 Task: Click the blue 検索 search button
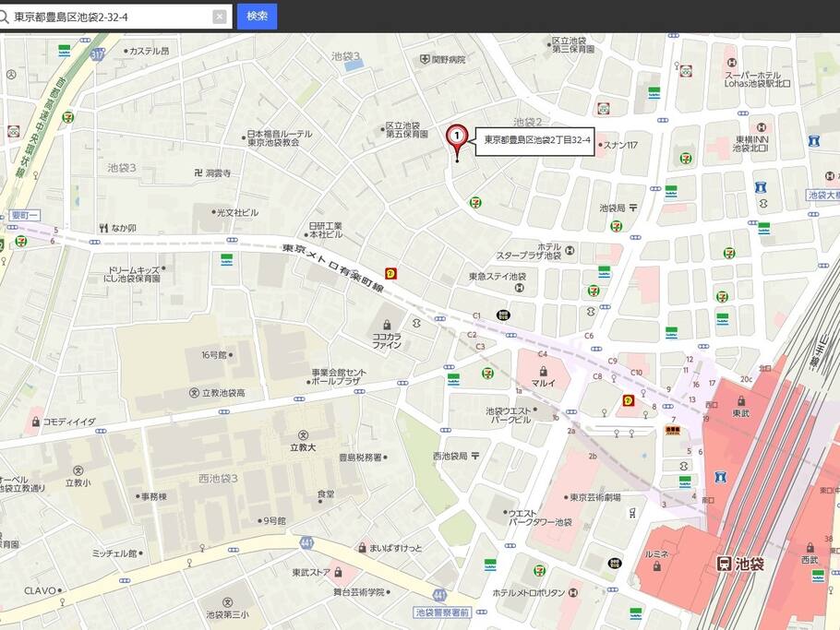pos(258,16)
